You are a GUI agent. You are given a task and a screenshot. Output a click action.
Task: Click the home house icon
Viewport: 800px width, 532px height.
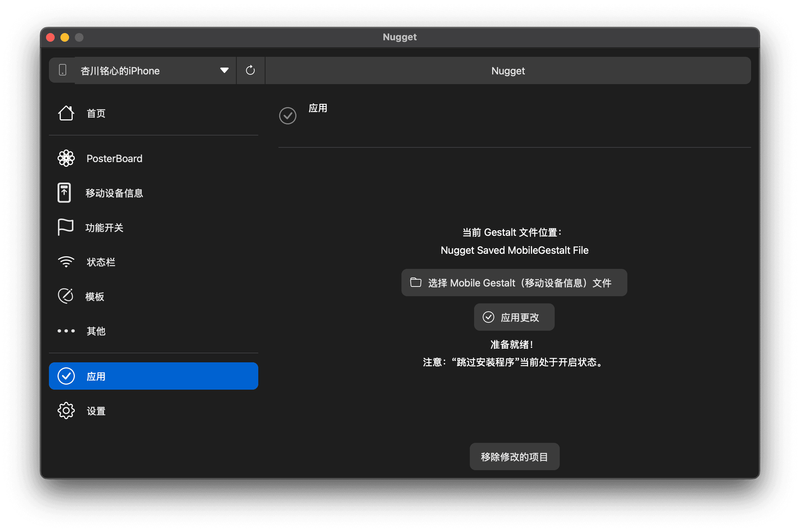coord(66,113)
